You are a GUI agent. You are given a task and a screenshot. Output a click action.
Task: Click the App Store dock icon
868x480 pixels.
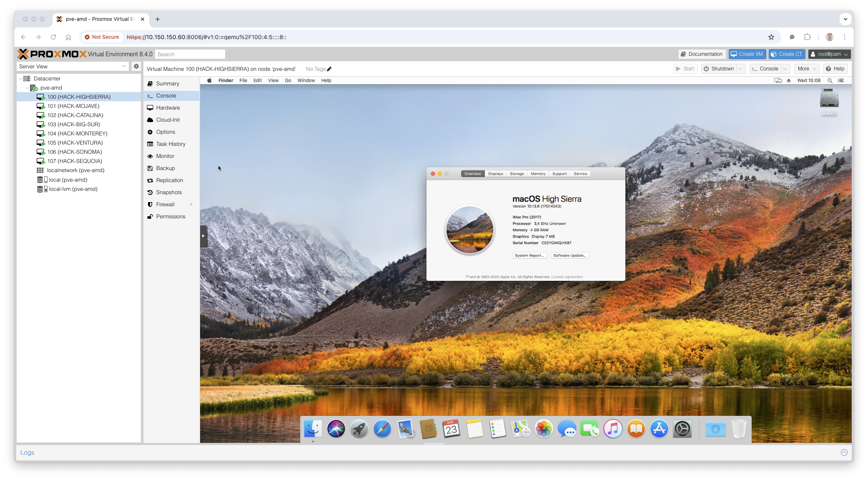(659, 429)
